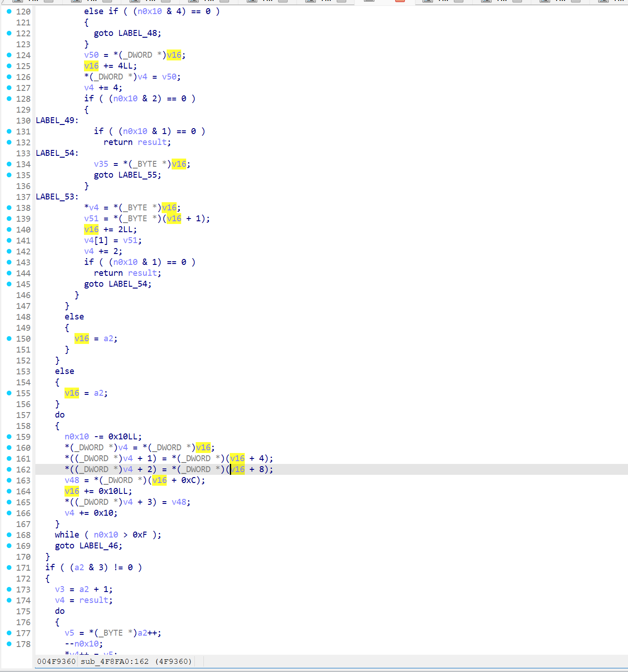Click result on line 144
The height and width of the screenshot is (672, 628).
[143, 273]
